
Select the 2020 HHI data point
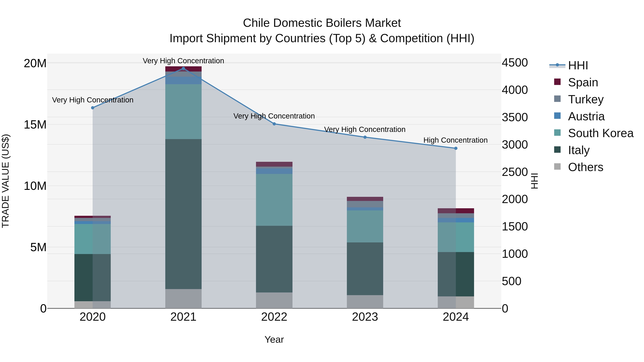[x=92, y=108]
